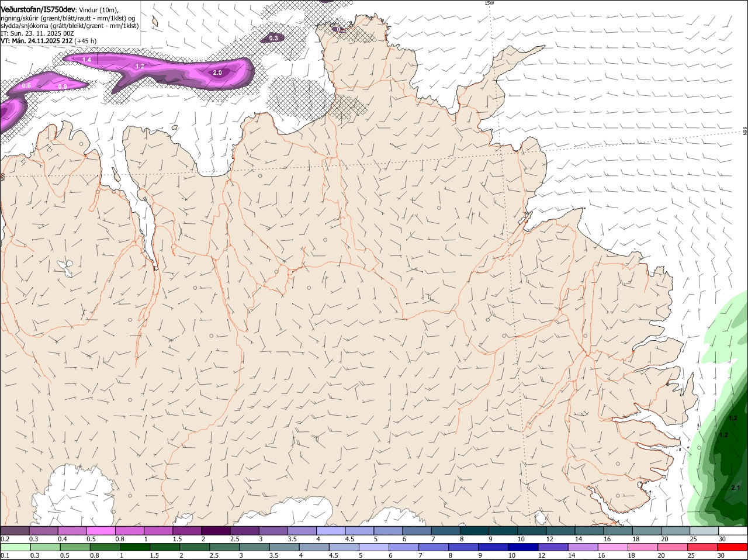Click the 0.6 value on purple patch
Viewport: 748px width, 560px height.
(x=26, y=85)
